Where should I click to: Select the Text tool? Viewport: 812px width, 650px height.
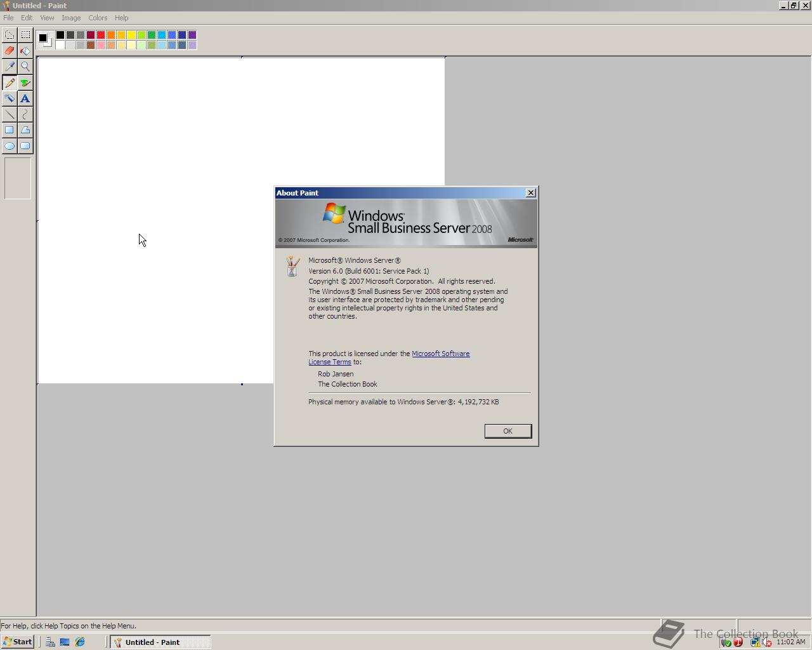[25, 98]
